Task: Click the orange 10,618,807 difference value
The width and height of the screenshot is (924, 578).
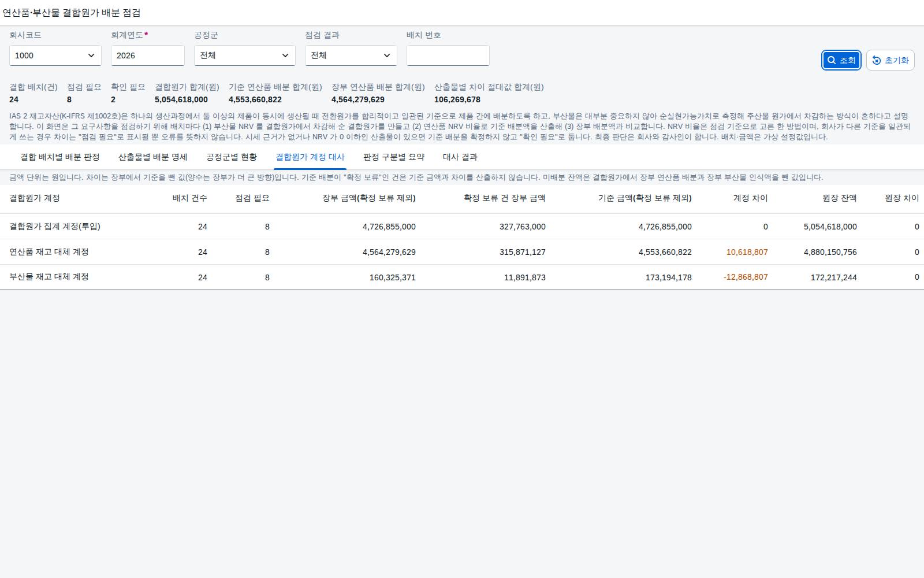Action: pos(747,252)
